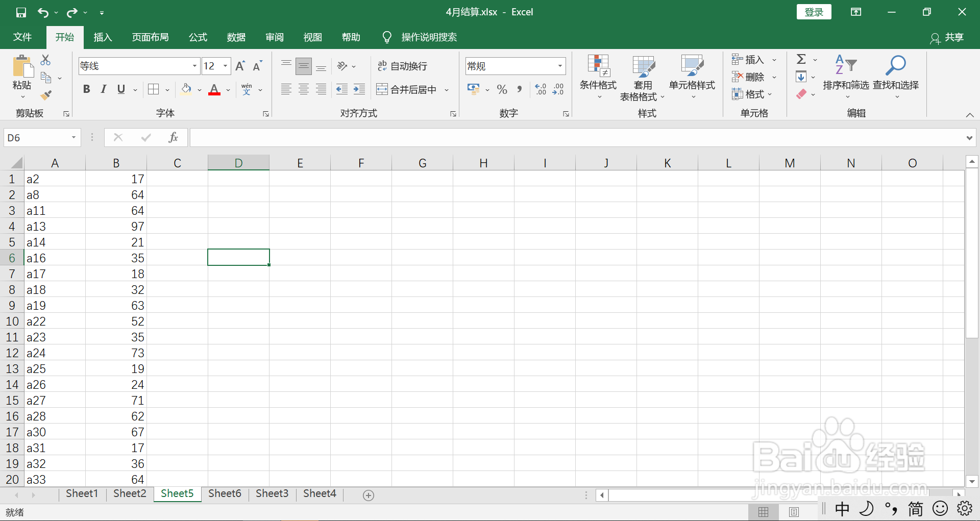Click the insert function fx icon
Image resolution: width=980 pixels, height=521 pixels.
[173, 137]
